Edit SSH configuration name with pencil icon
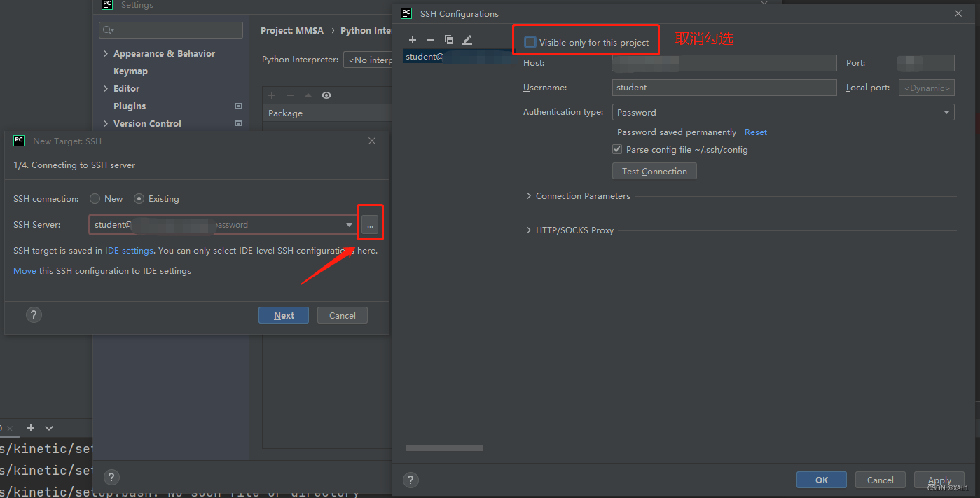 (467, 41)
